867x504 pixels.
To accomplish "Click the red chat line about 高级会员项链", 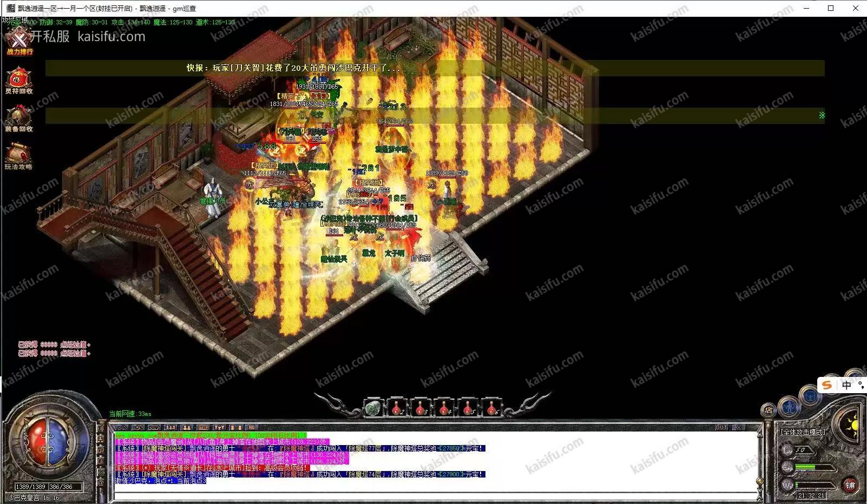I will pos(213,468).
